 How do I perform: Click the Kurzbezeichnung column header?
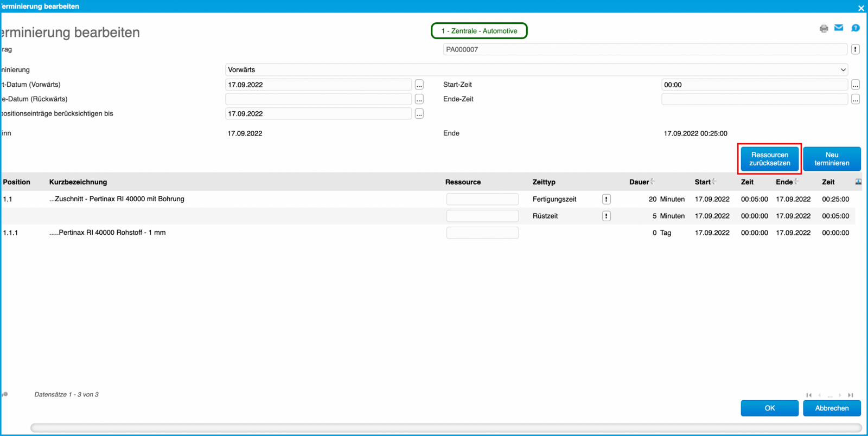[78, 182]
